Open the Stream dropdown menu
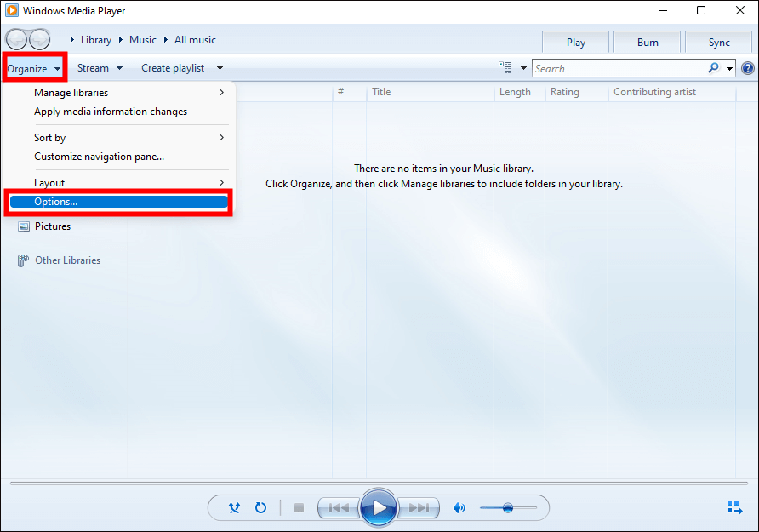 point(100,68)
